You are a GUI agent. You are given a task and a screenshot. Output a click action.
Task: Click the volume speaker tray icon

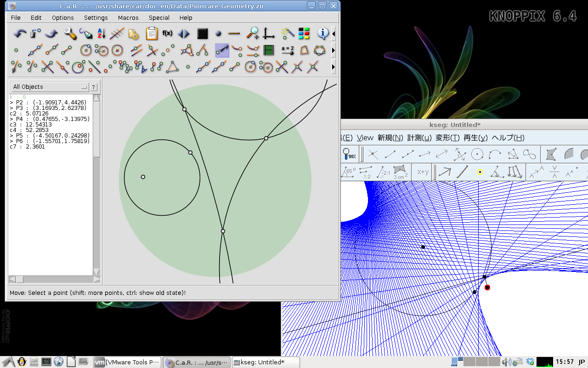pyautogui.click(x=507, y=362)
